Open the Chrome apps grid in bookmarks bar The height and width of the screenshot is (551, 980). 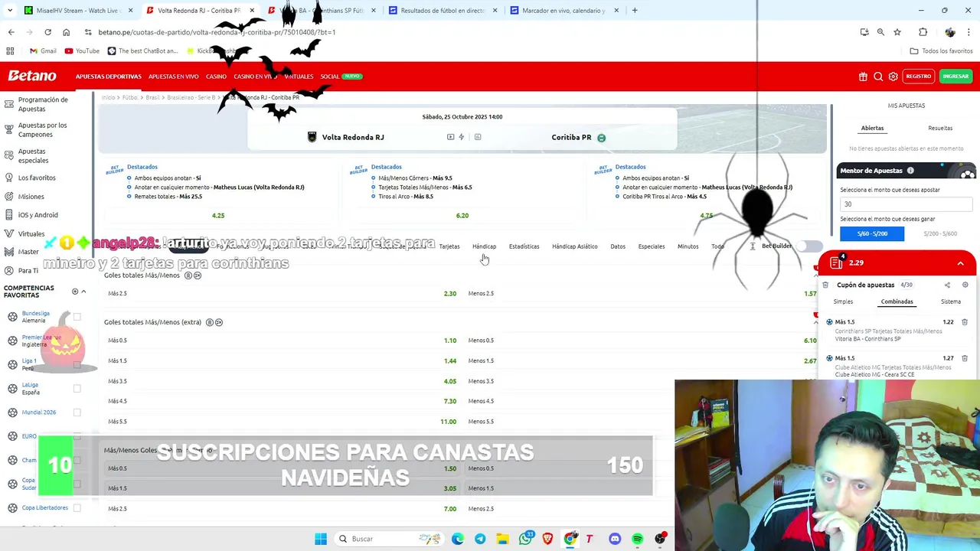pyautogui.click(x=10, y=51)
